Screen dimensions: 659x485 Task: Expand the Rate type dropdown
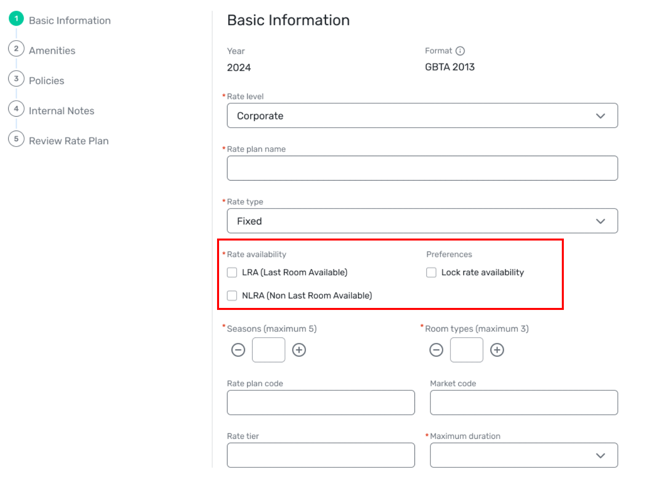[422, 221]
